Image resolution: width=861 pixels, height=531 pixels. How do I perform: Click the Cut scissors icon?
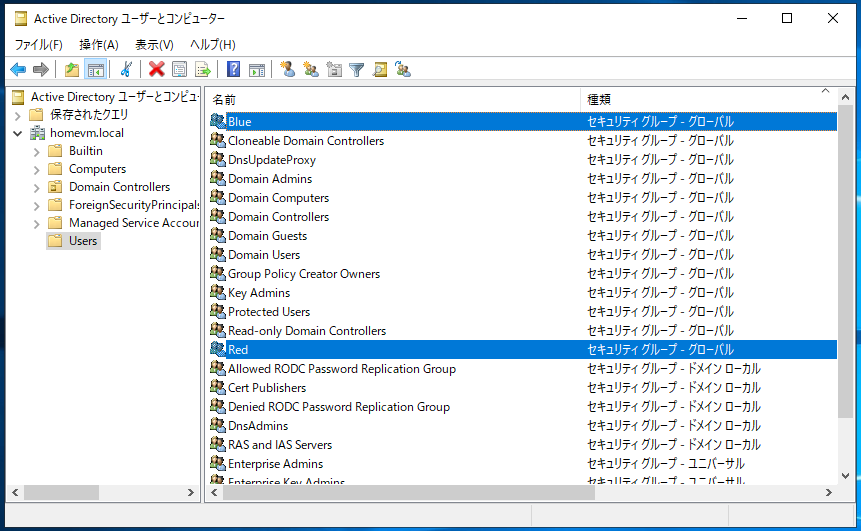pos(126,69)
